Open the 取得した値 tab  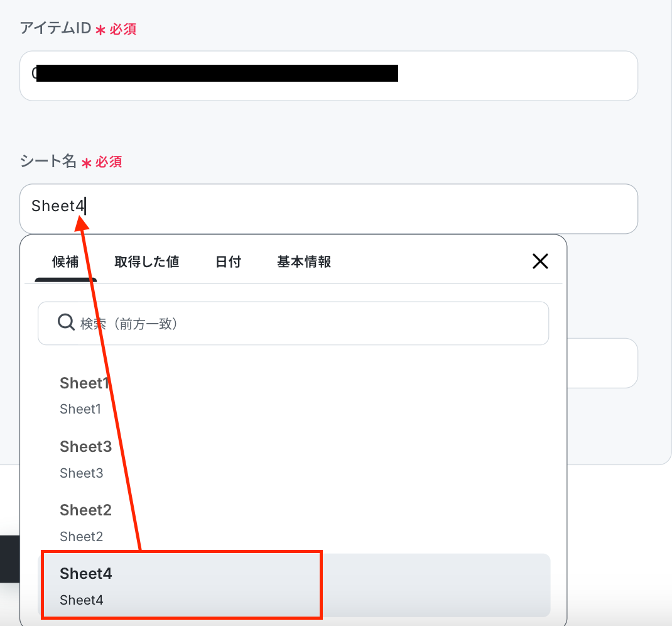point(146,261)
